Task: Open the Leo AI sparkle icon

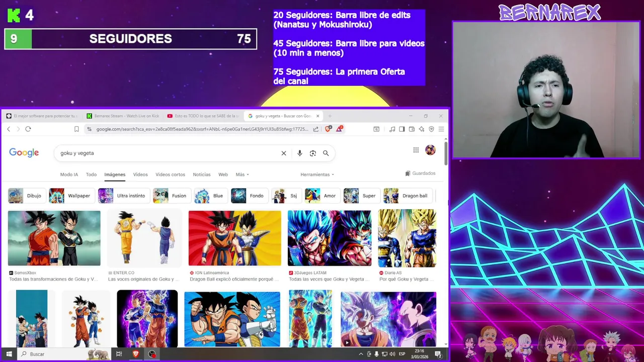Action: pos(422,129)
